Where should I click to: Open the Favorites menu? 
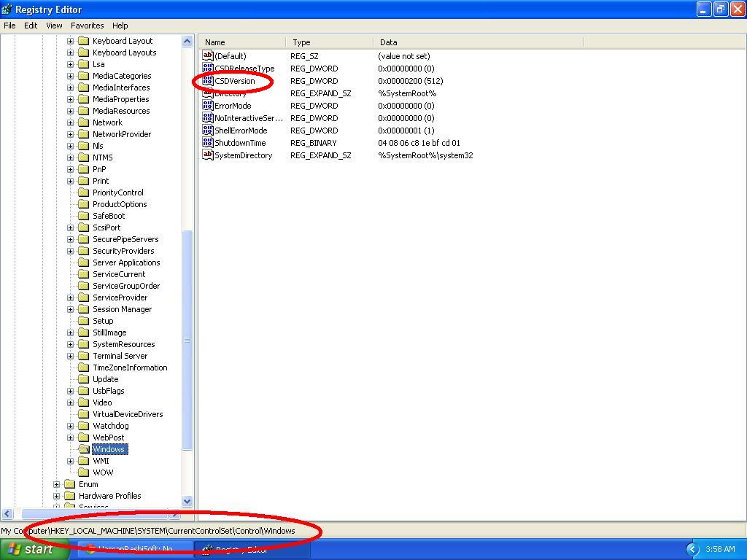88,26
